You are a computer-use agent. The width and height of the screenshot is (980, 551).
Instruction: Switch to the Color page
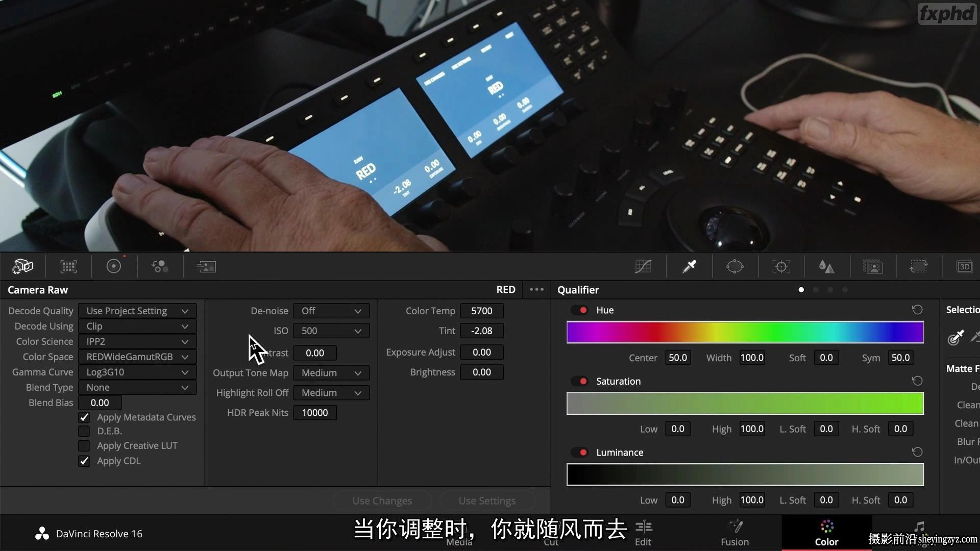(x=826, y=533)
